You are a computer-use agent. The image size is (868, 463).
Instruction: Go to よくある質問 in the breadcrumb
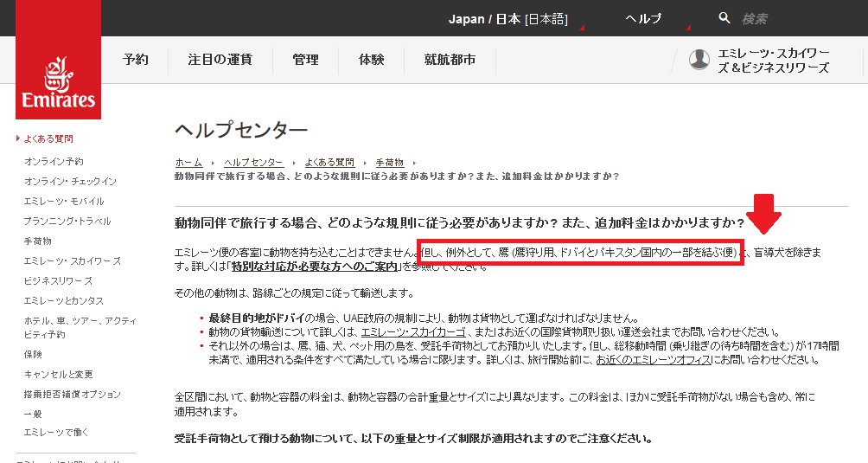pyautogui.click(x=329, y=163)
